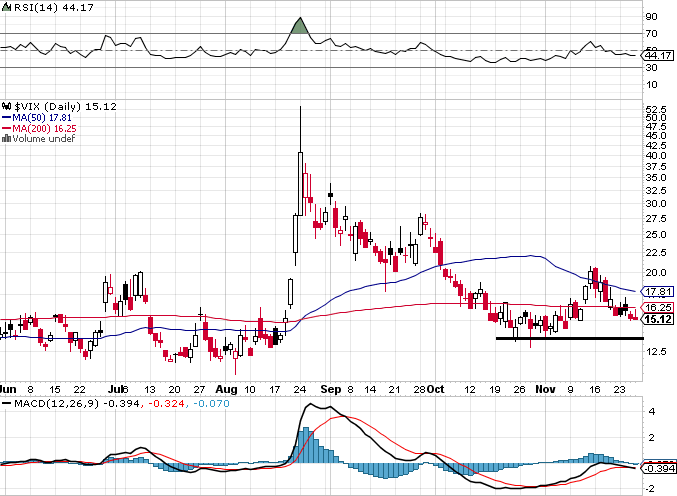Click the date label 24 before Sep
The image size is (677, 496).
point(300,389)
